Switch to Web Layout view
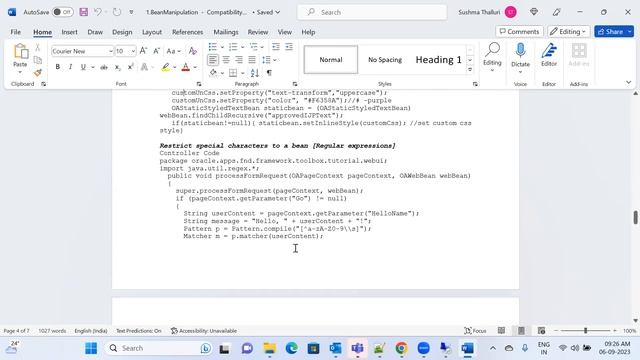Image resolution: width=640 pixels, height=360 pixels. [541, 331]
